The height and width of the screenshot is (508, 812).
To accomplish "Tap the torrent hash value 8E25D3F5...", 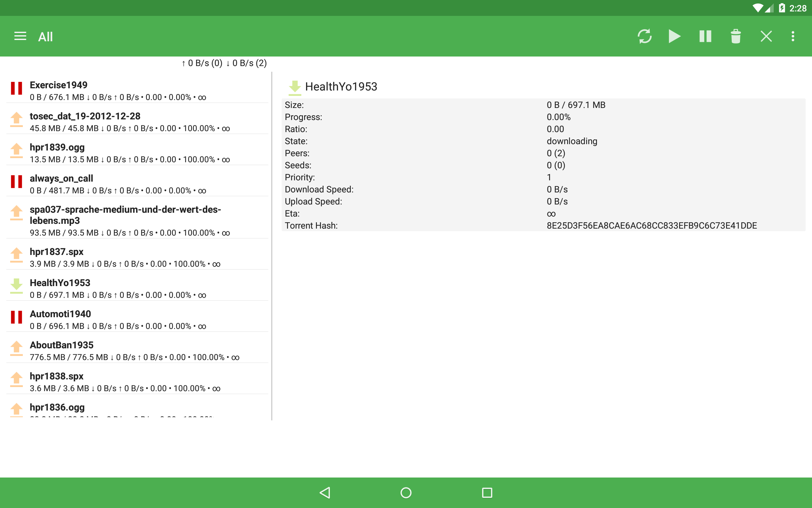I will 652,225.
